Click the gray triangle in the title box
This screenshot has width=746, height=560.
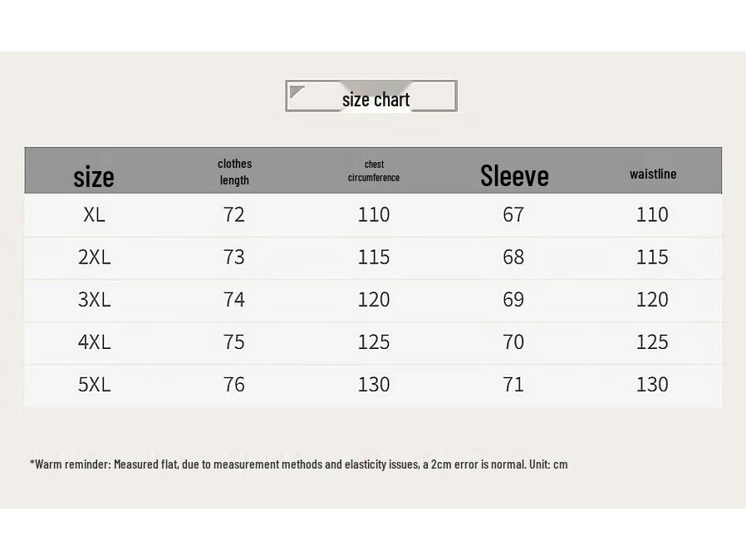coord(297,91)
